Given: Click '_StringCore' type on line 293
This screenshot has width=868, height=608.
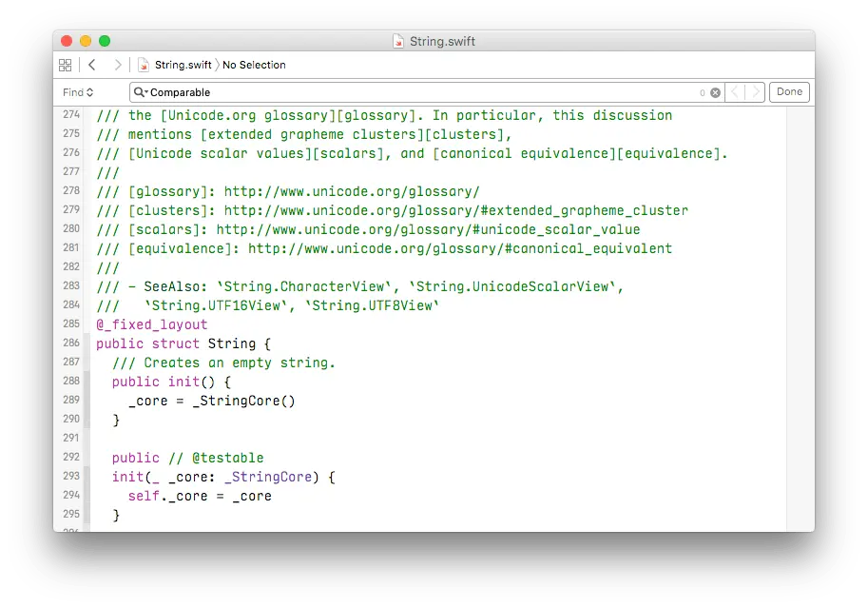Looking at the screenshot, I should click(268, 478).
